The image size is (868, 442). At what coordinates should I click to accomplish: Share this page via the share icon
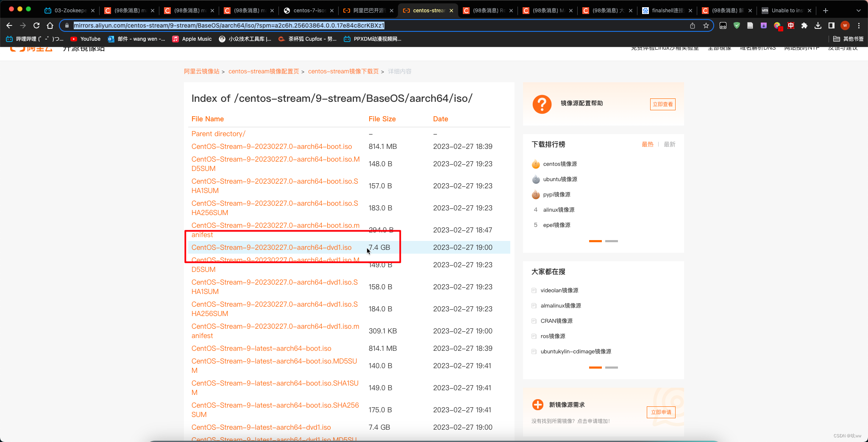coord(693,25)
